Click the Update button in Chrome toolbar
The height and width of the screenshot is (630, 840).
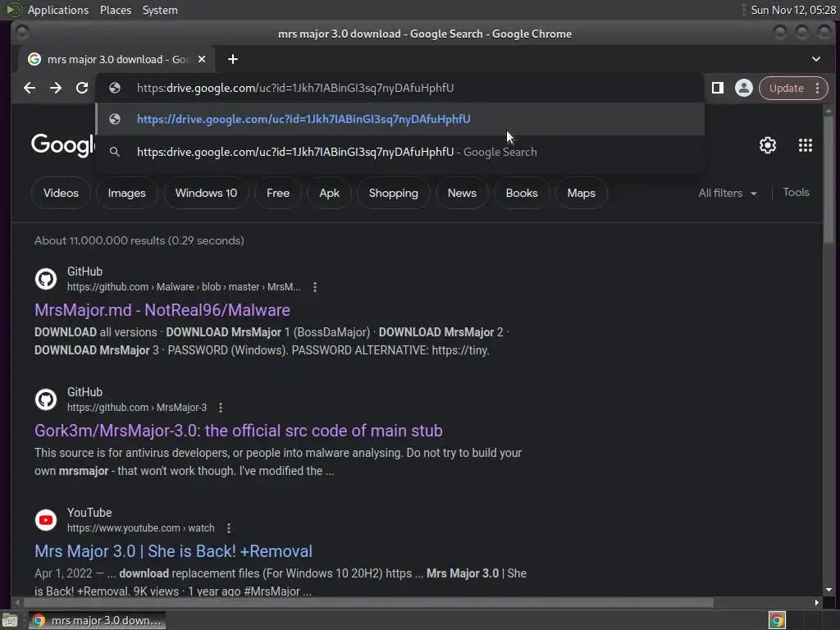(787, 88)
